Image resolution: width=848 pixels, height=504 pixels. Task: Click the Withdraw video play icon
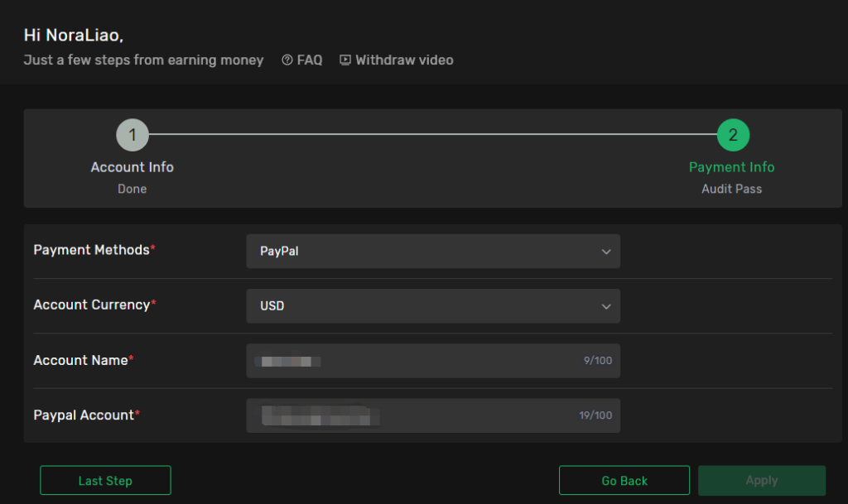pyautogui.click(x=345, y=60)
